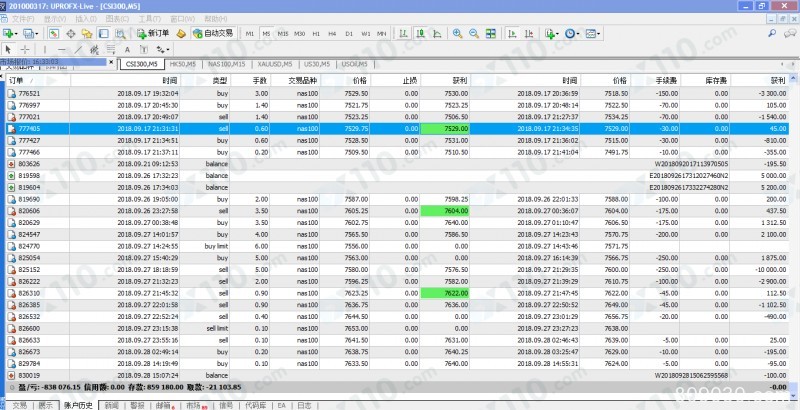Image resolution: width=800 pixels, height=410 pixels.
Task: Zoom out of the chart
Action: coord(474,34)
